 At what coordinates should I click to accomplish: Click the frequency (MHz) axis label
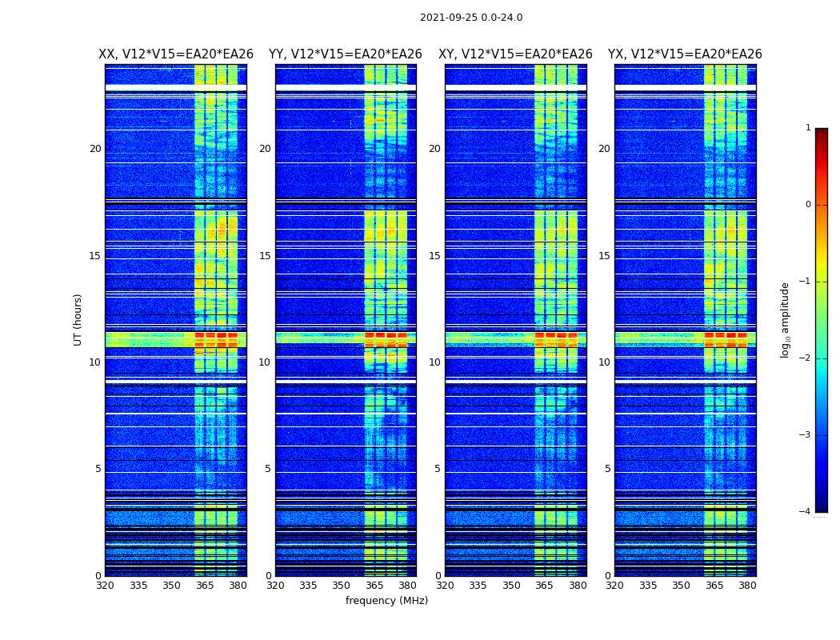pos(386,600)
